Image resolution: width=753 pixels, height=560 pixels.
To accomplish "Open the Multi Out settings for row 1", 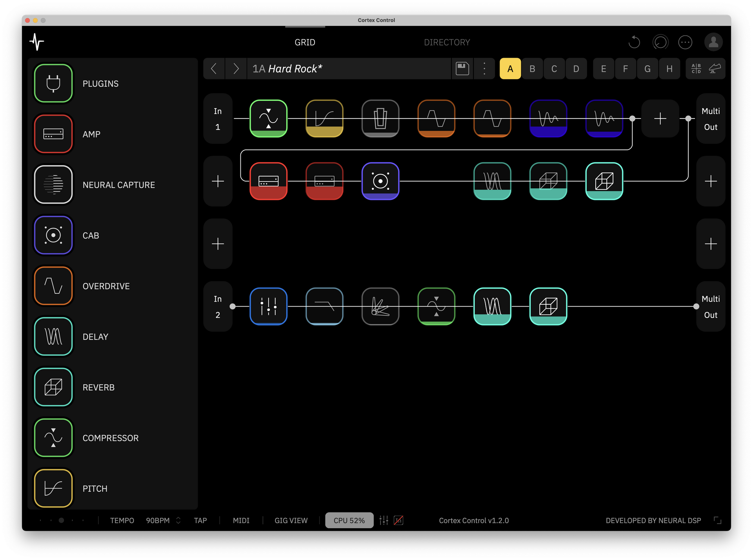I will click(711, 118).
